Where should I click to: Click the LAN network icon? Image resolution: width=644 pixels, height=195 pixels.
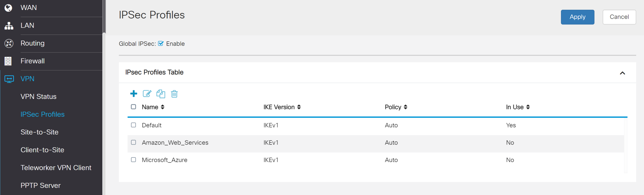9,26
